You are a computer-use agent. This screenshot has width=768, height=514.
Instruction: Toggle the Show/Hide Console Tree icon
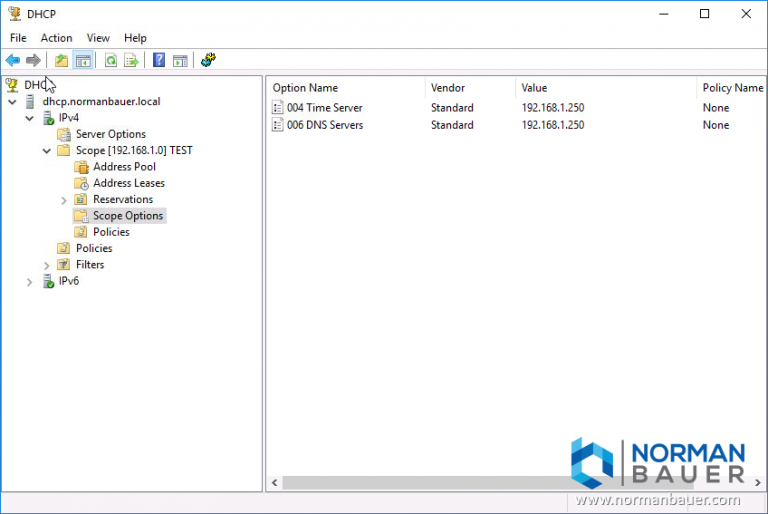point(84,61)
